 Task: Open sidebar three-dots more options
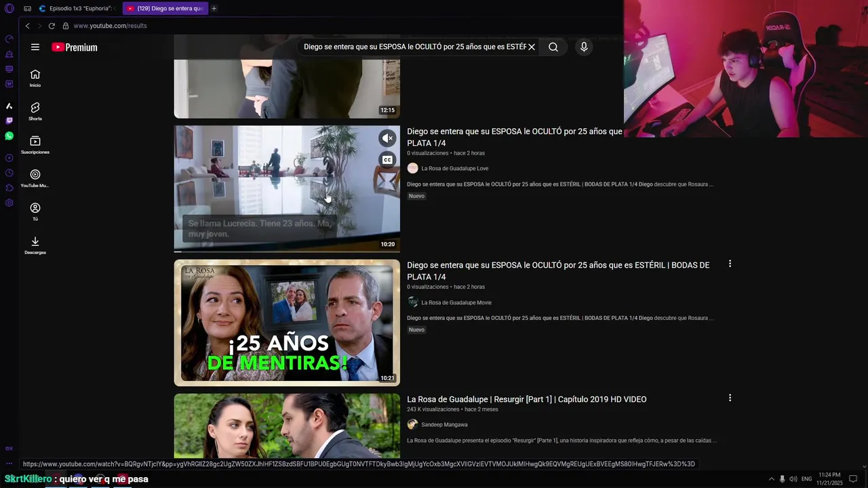pos(9,464)
